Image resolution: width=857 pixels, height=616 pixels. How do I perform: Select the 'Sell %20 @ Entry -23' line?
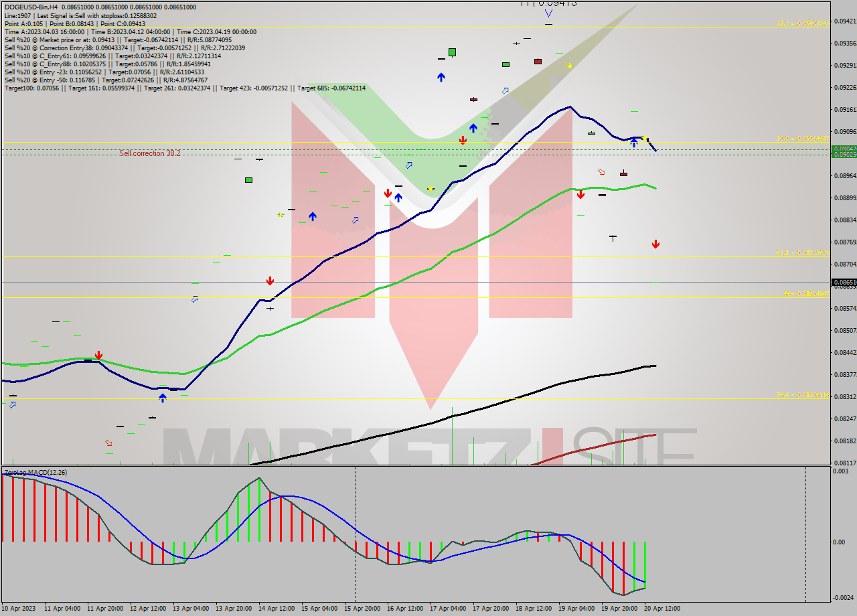tap(104, 72)
